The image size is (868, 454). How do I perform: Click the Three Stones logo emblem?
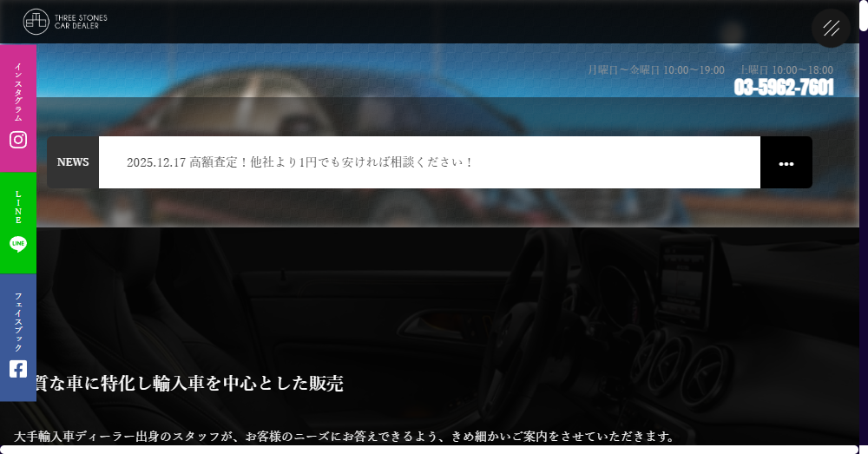36,22
